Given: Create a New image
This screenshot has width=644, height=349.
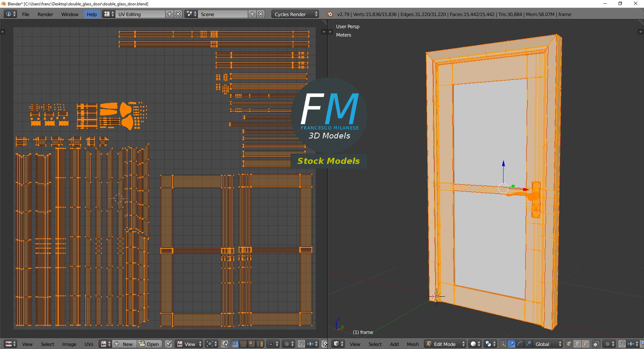Looking at the screenshot, I should click(124, 344).
